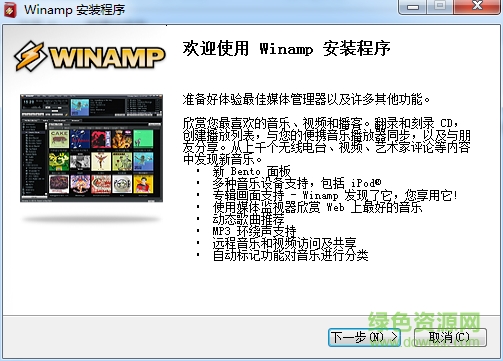Image resolution: width=503 pixels, height=361 pixels.
Task: Click the bullet text 动态歌曲推荐
Action: 249,219
